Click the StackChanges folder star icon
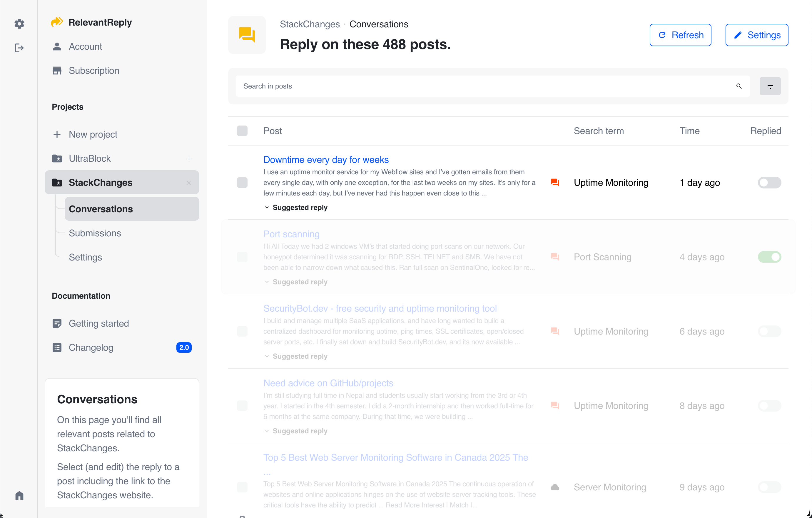812x518 pixels. click(x=57, y=183)
